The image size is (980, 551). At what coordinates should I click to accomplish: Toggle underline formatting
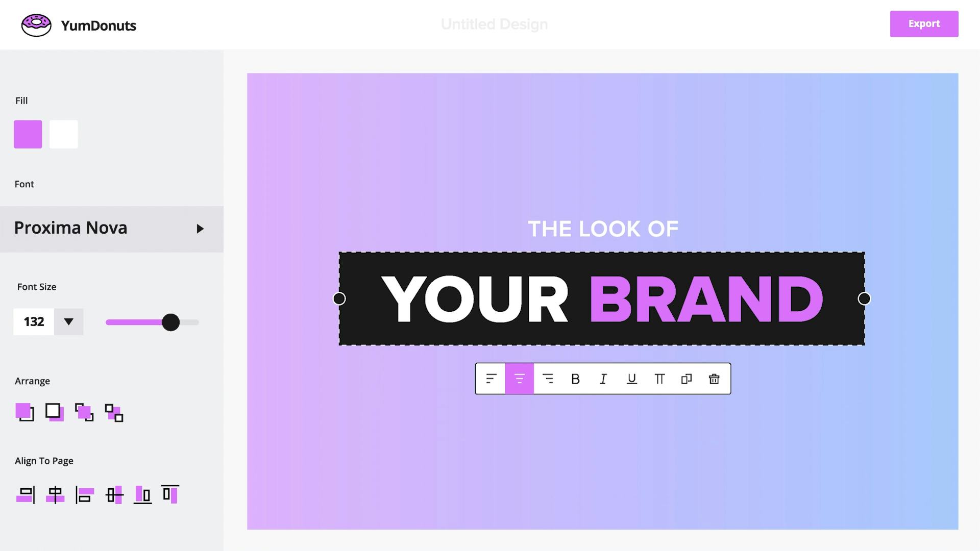(x=631, y=379)
